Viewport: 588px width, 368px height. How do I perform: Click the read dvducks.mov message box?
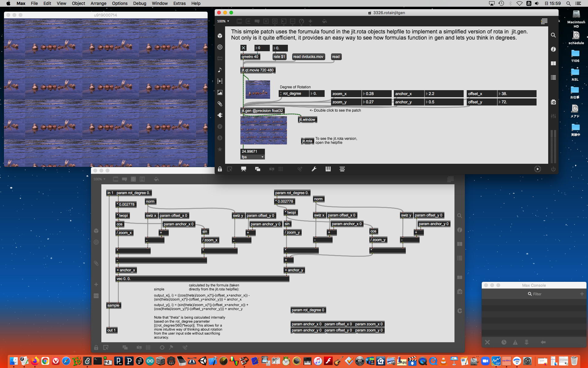308,57
